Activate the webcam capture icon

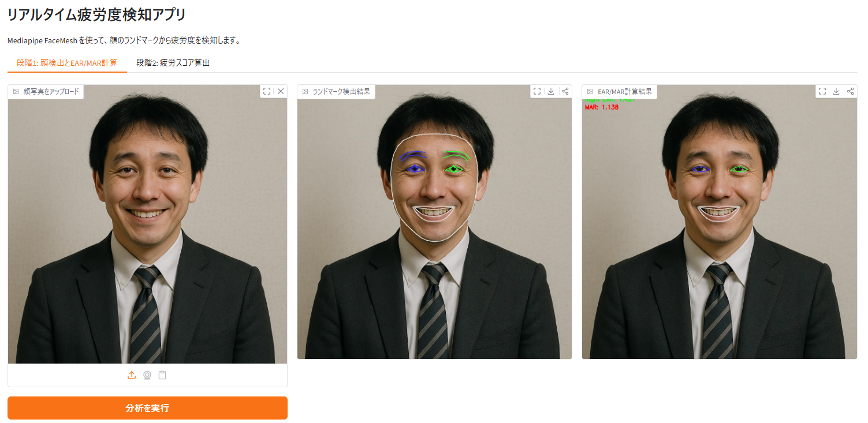point(147,375)
